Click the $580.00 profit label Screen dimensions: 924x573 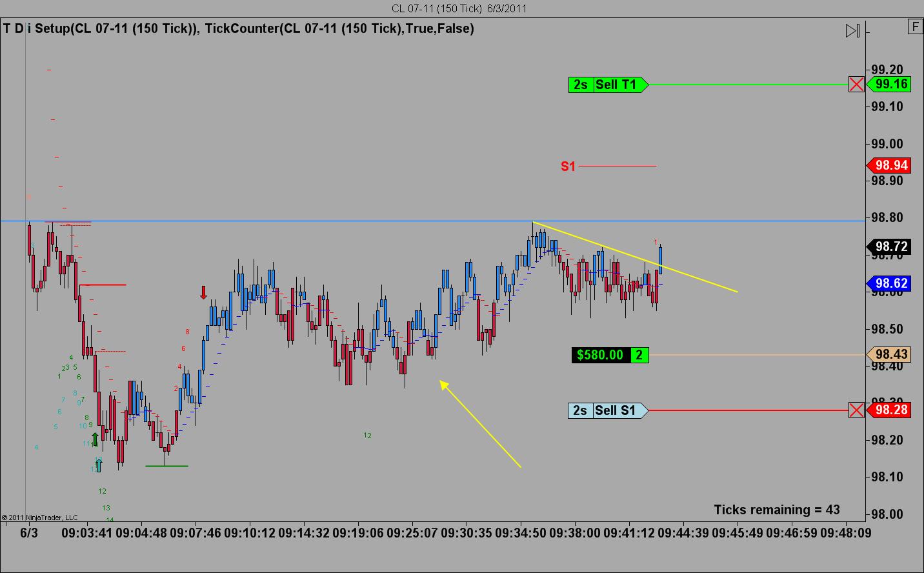pos(601,355)
